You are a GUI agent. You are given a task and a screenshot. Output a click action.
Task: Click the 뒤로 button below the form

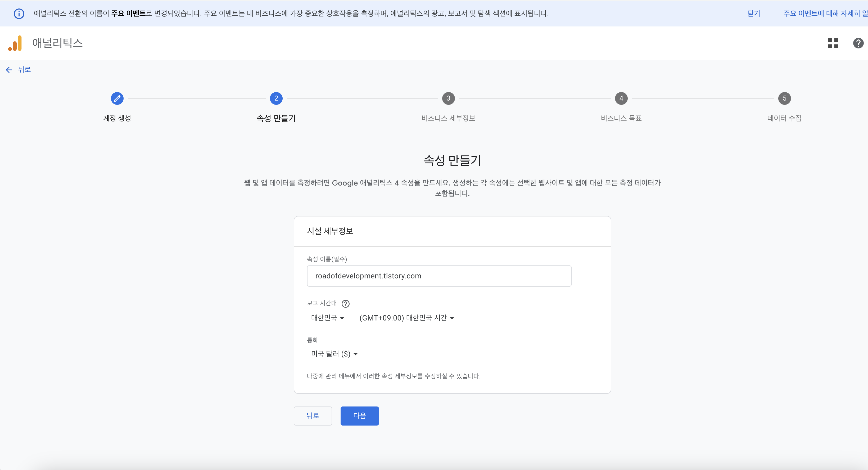pos(313,416)
